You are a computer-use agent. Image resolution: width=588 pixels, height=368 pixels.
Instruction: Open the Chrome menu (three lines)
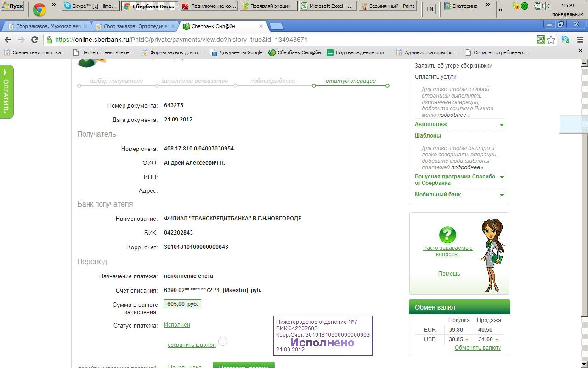[x=580, y=40]
